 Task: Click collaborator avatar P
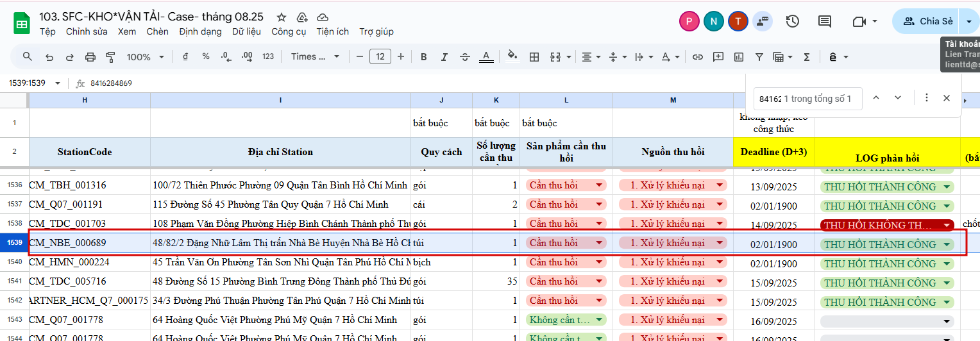click(689, 21)
